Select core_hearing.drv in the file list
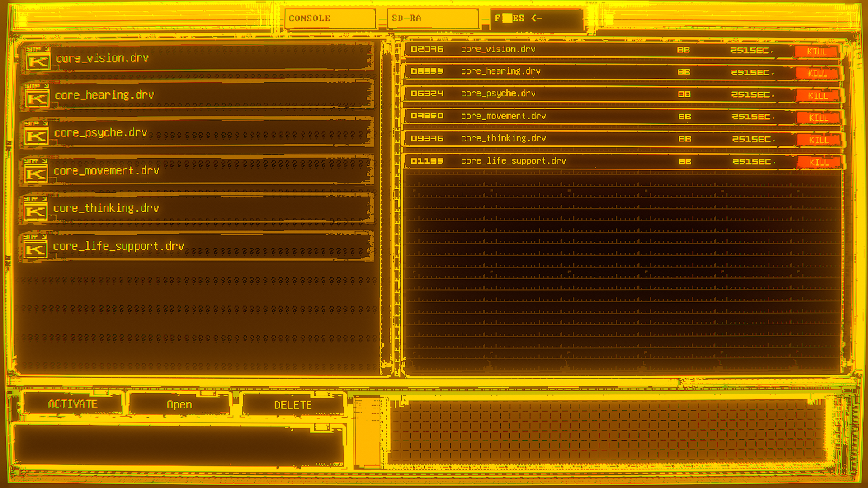The image size is (868, 488). point(197,95)
